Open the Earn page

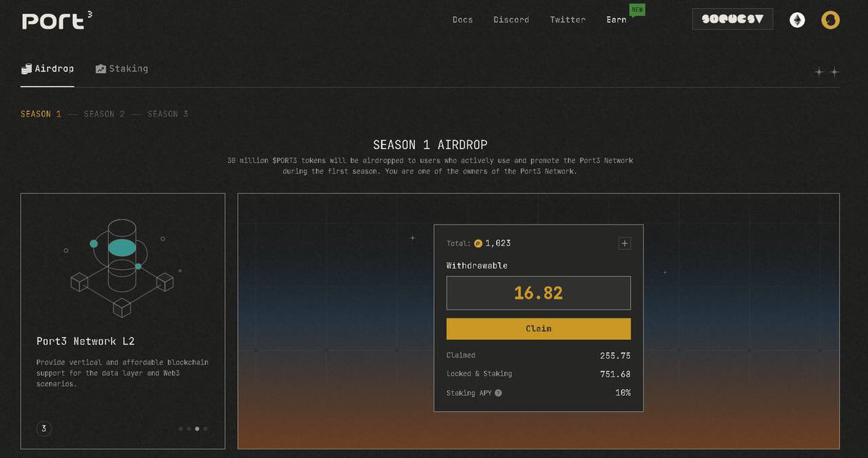pyautogui.click(x=616, y=20)
